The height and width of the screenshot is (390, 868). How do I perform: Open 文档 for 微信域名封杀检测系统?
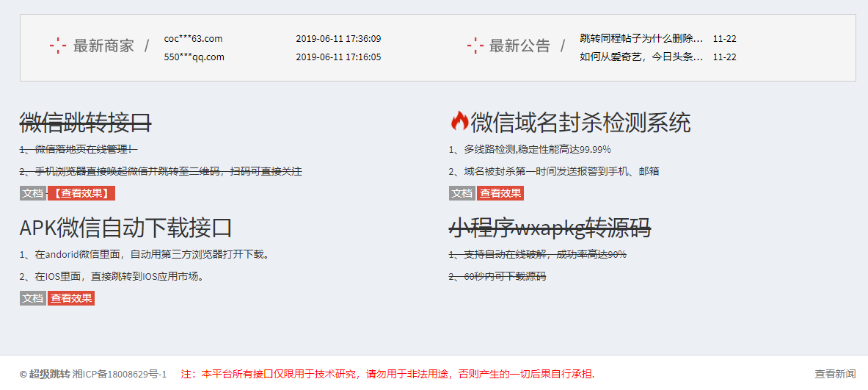coord(462,193)
